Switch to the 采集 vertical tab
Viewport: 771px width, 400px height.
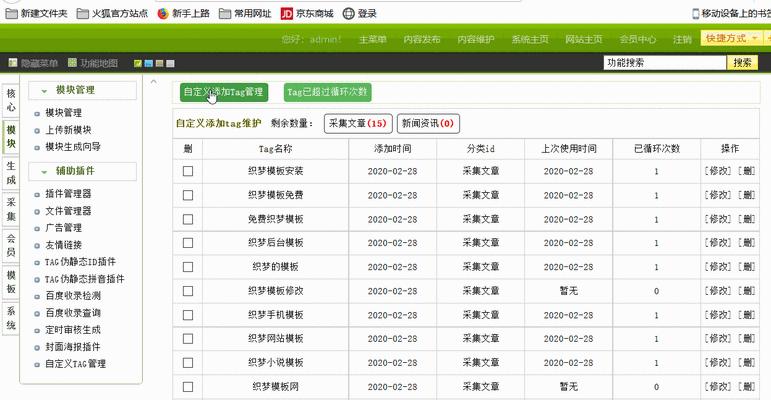[11, 209]
